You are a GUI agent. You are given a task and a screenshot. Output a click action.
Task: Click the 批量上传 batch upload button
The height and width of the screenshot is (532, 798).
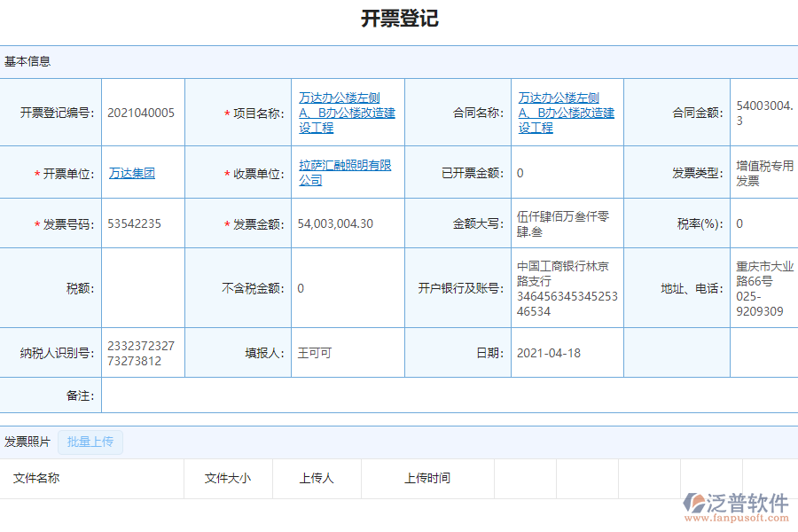[x=90, y=442]
